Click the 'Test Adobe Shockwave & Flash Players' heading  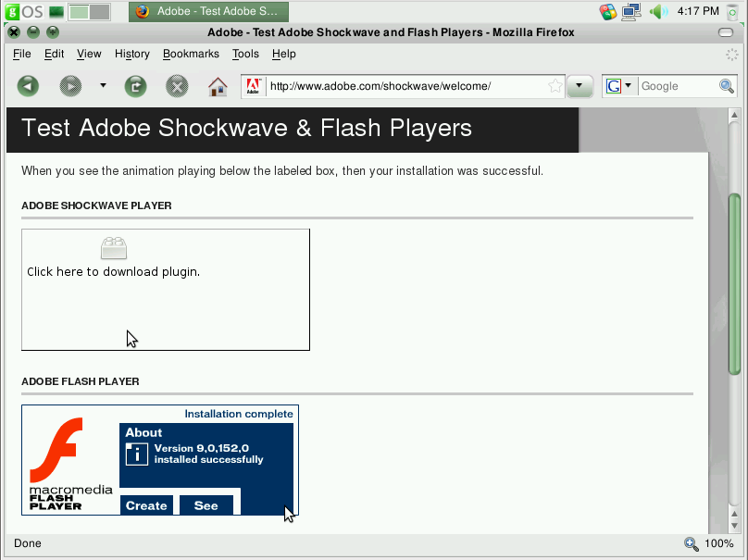tap(246, 128)
